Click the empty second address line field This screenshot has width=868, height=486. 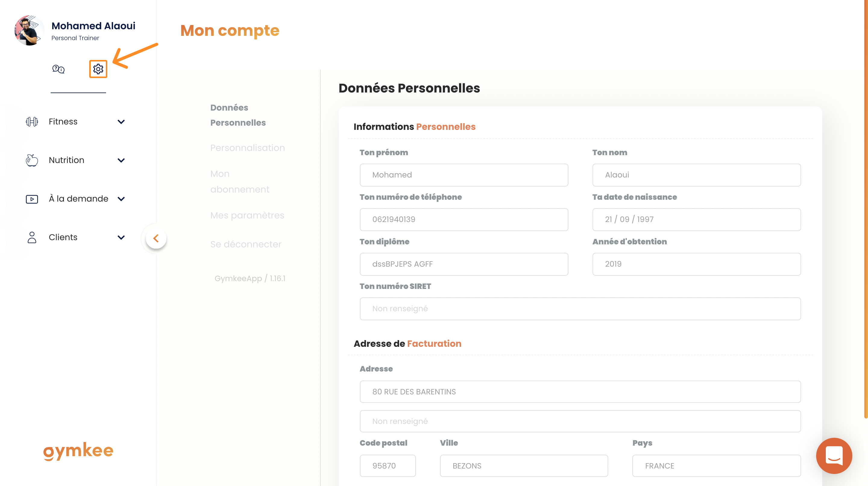580,421
